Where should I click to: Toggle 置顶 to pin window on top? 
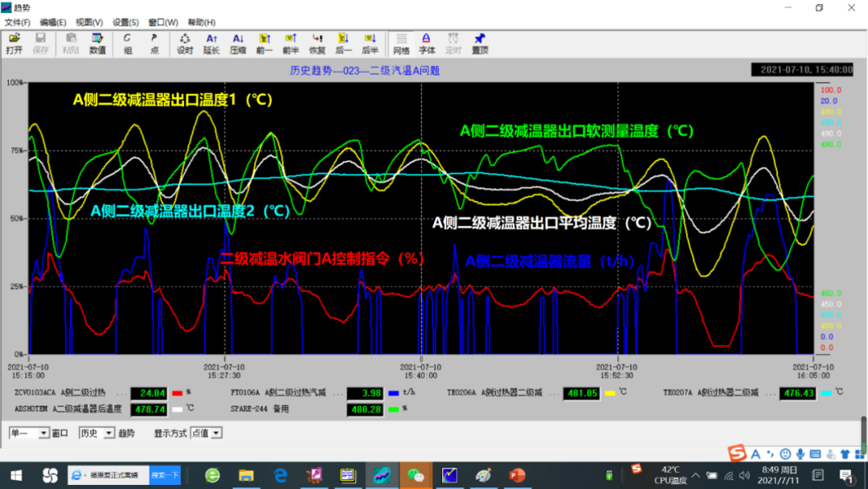coord(480,43)
